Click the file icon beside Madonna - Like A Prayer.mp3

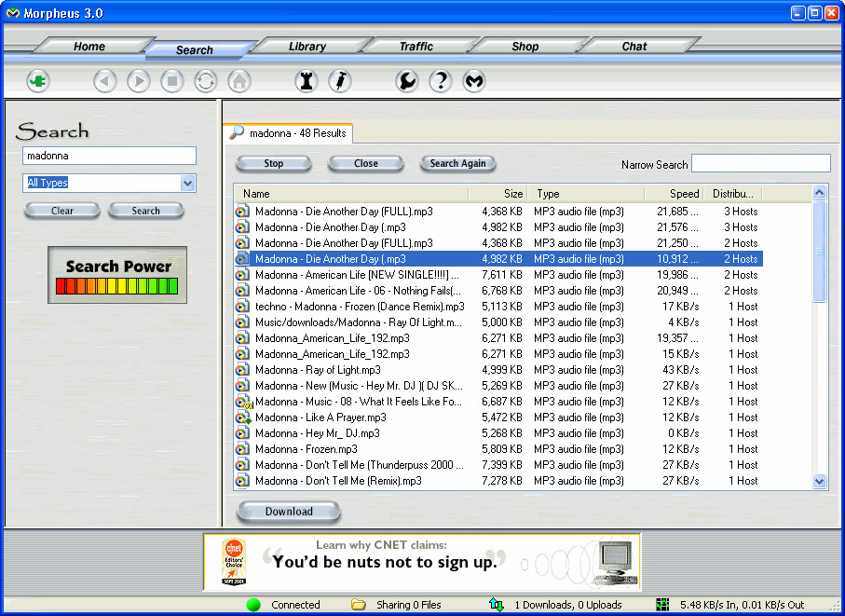[x=243, y=418]
